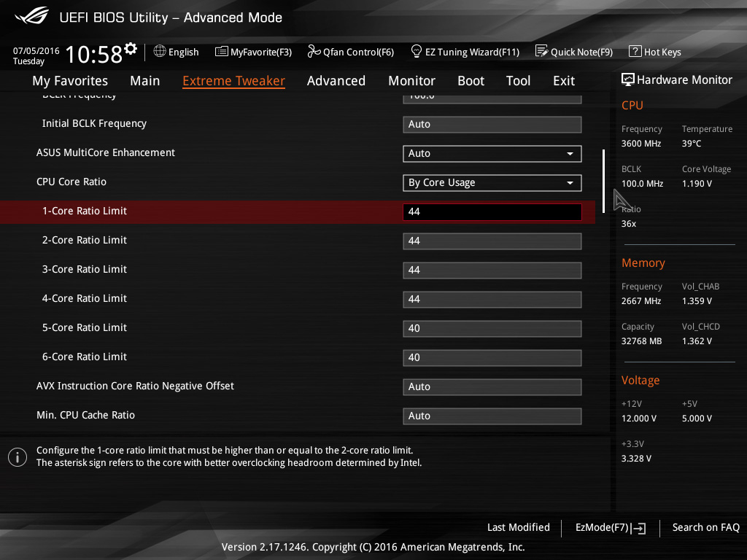Edit the 2-Core Ratio Limit field
The image size is (747, 560).
492,241
